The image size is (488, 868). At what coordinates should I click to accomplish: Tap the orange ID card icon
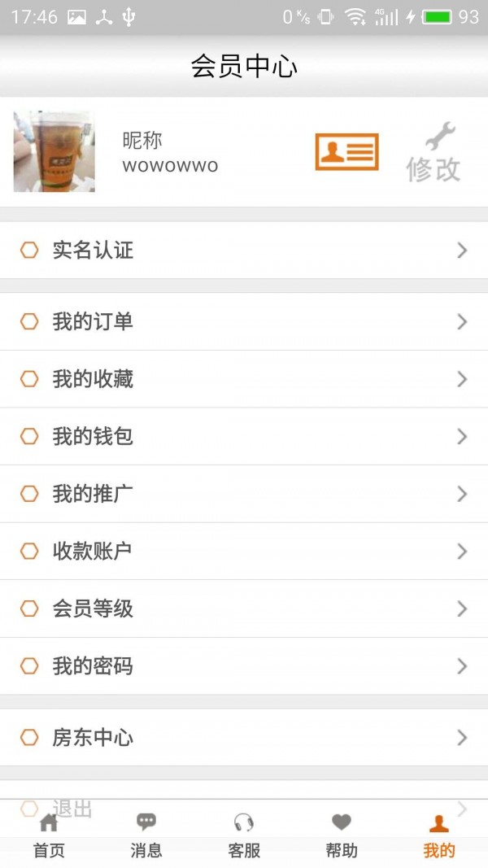346,152
